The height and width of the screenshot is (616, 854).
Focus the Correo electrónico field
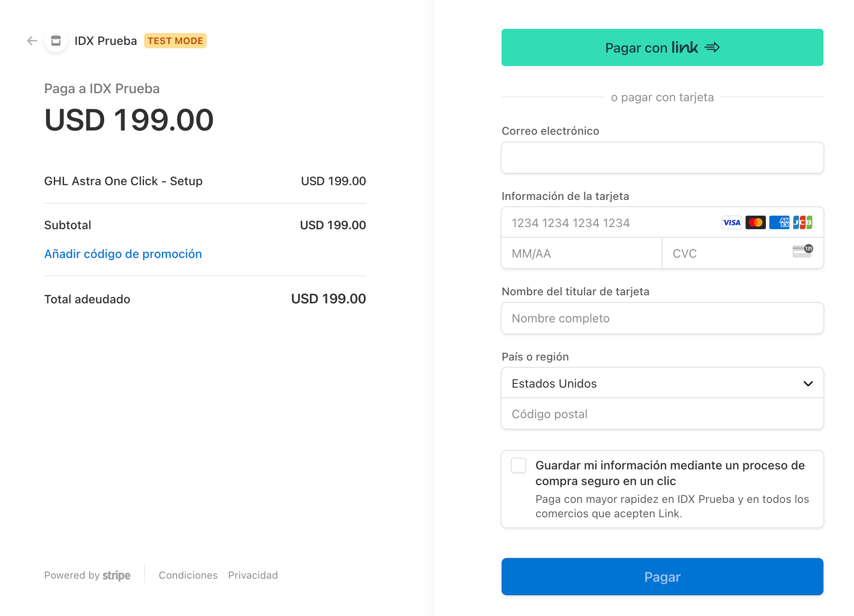coord(662,158)
